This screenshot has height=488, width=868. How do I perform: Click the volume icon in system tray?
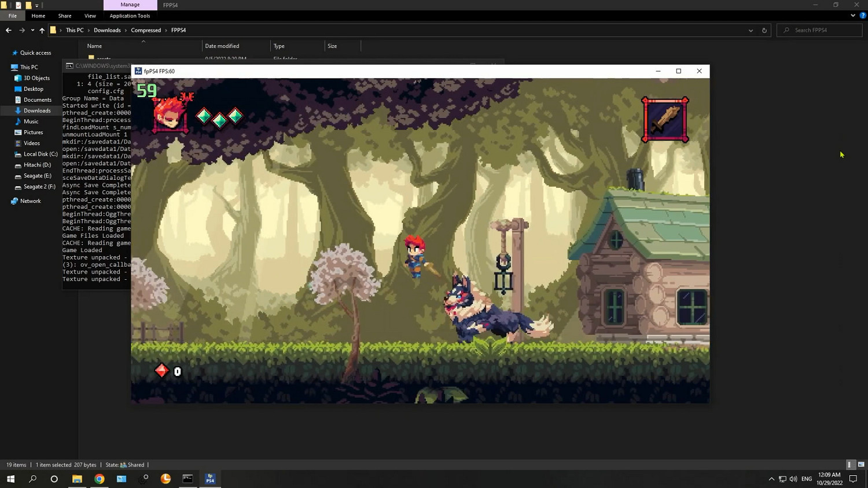click(x=793, y=479)
